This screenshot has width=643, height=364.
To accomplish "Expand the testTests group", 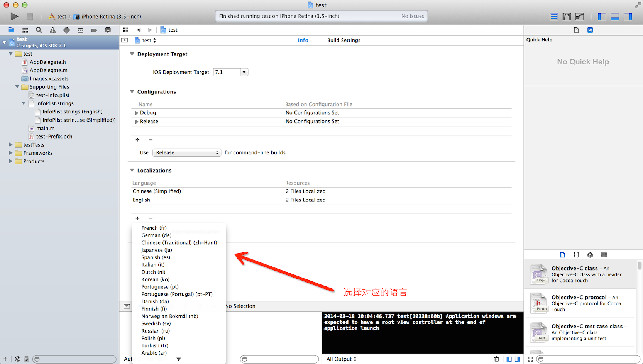I will [11, 145].
